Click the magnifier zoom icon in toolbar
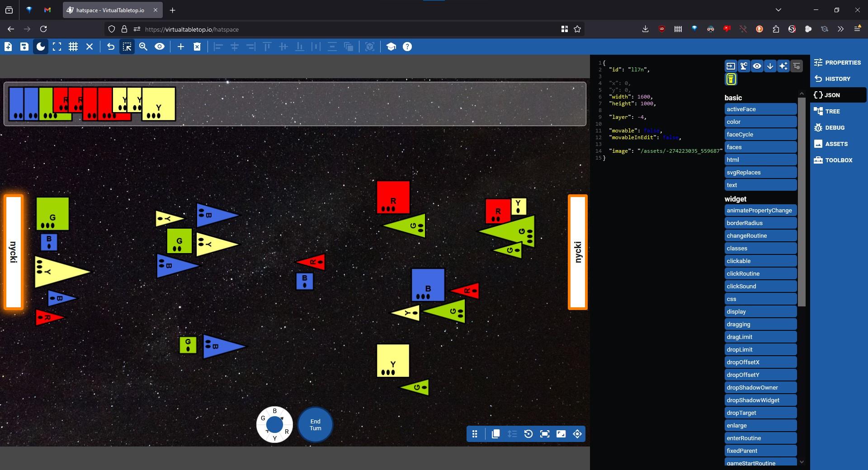Viewport: 868px width, 470px height. click(143, 47)
